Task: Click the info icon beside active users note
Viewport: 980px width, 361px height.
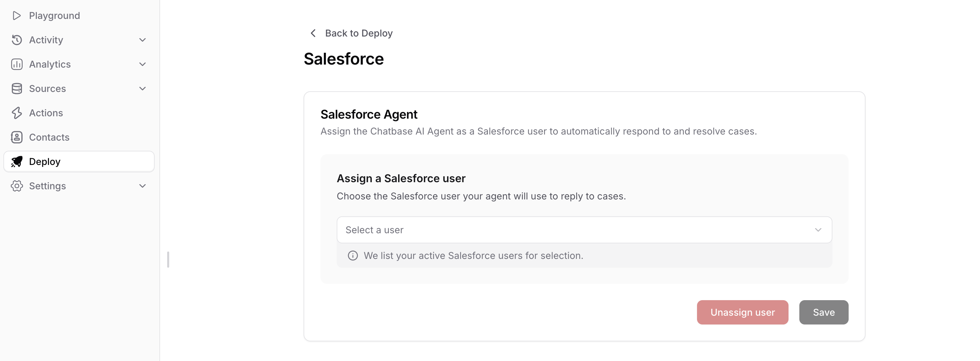Action: (x=353, y=256)
